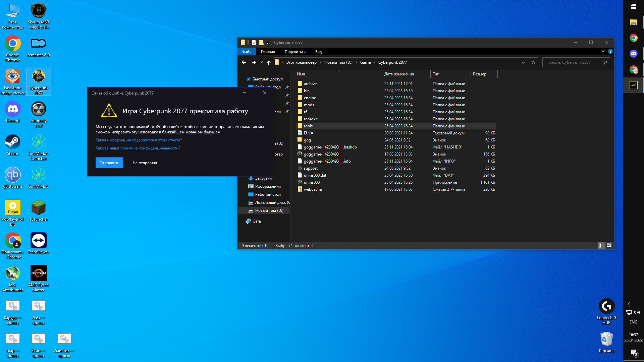Open Discord from the taskbar
Image resolution: width=644 pixels, height=362 pixels.
634,54
